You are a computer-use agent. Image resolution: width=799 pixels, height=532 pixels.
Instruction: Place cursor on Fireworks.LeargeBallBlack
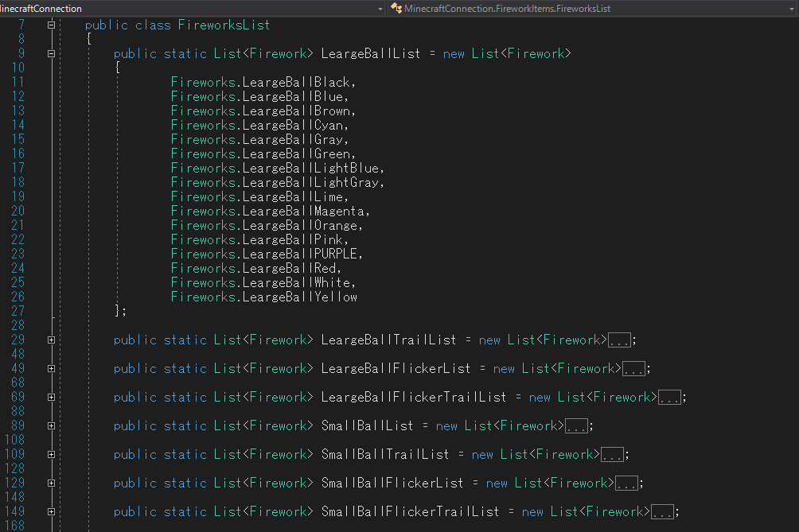coord(260,82)
